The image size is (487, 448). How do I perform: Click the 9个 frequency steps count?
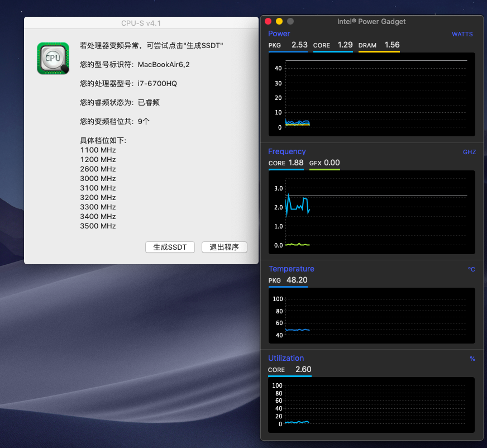pos(144,121)
